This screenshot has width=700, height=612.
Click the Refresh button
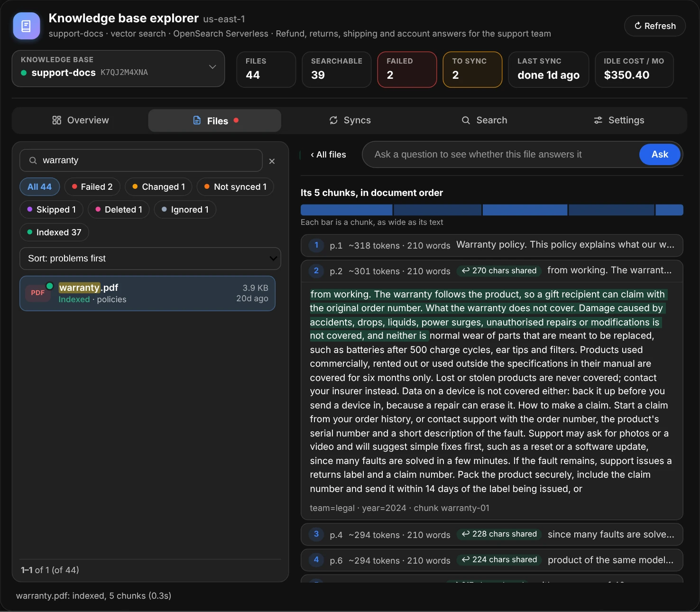point(655,26)
